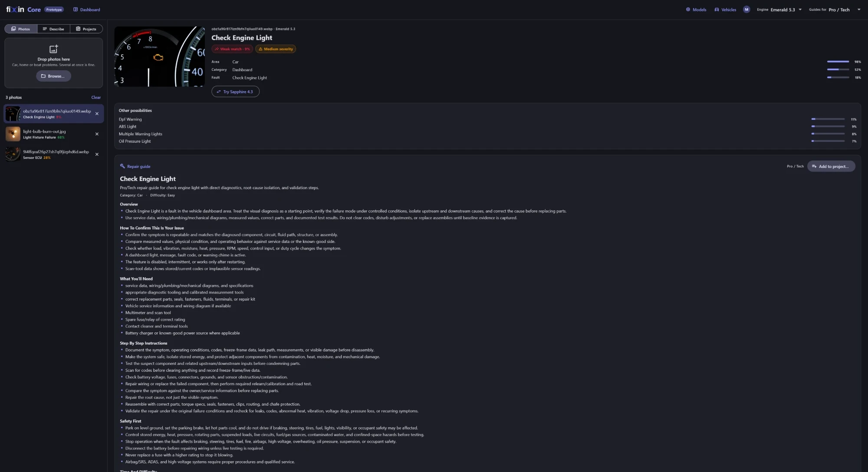
Task: Click the 52% Category confidence bar
Action: pyautogui.click(x=838, y=69)
